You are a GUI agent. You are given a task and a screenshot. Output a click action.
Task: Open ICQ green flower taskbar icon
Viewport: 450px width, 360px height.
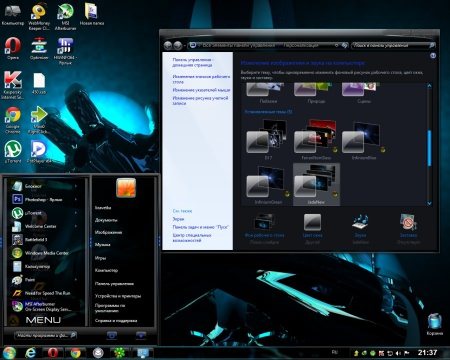[x=120, y=353]
